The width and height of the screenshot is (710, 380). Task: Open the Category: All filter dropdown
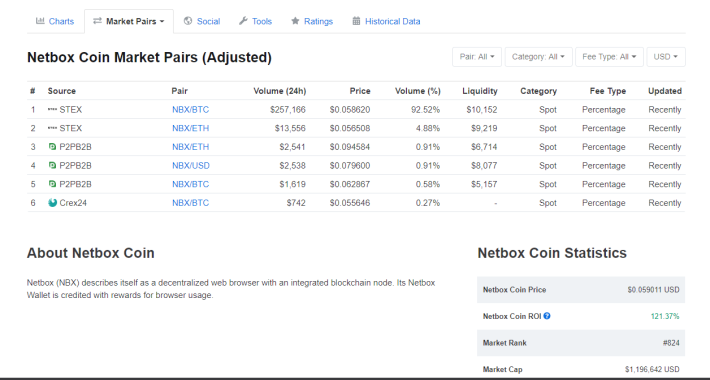[x=538, y=57]
